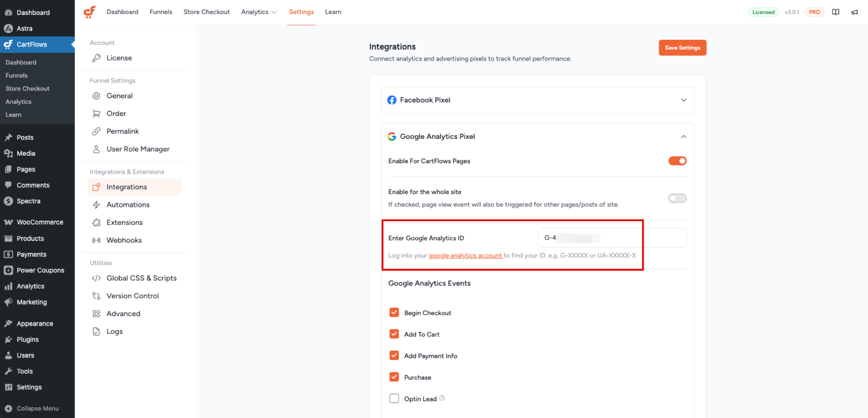The height and width of the screenshot is (418, 868).
Task: Open the google analytics account link
Action: [465, 256]
